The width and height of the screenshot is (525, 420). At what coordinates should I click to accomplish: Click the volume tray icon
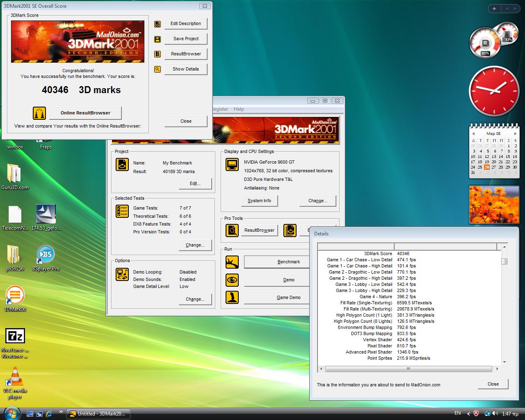[496, 413]
